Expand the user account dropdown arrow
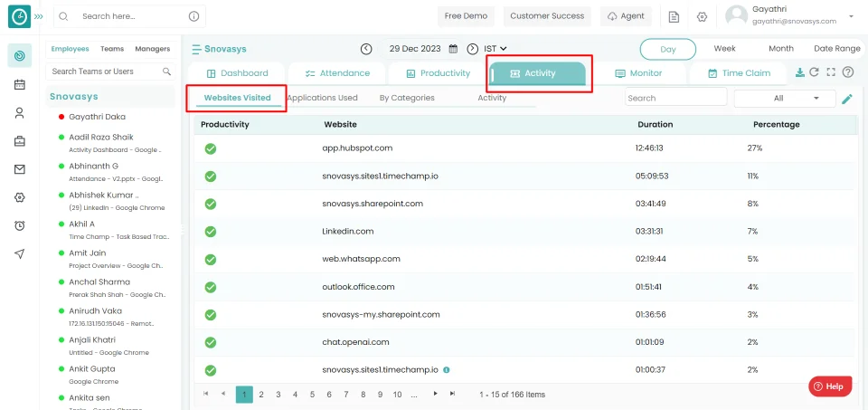 pos(851,16)
